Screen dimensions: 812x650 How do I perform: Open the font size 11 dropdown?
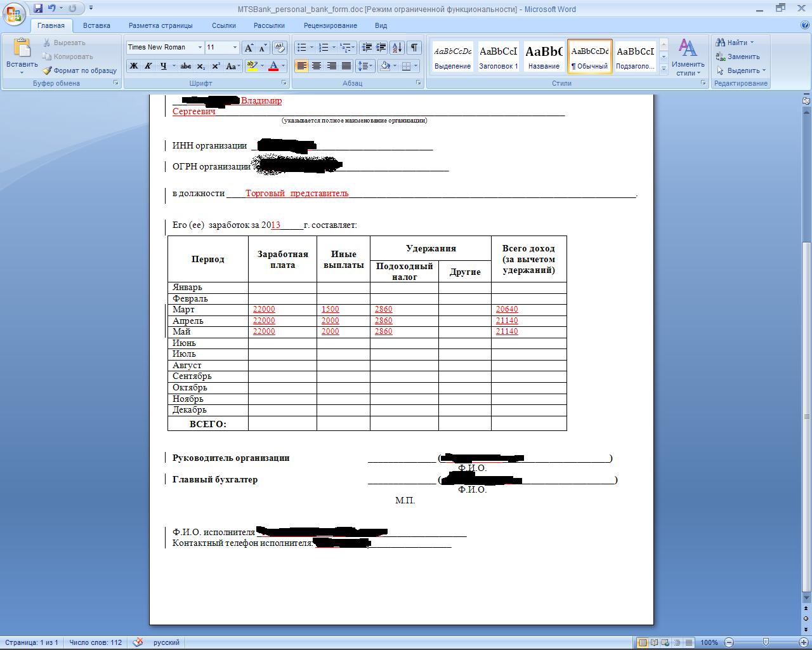click(x=235, y=48)
